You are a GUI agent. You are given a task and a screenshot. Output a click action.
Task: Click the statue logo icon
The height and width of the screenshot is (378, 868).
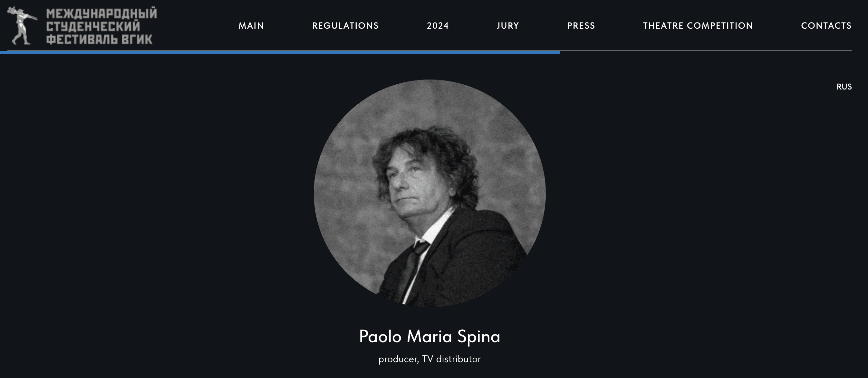point(22,25)
